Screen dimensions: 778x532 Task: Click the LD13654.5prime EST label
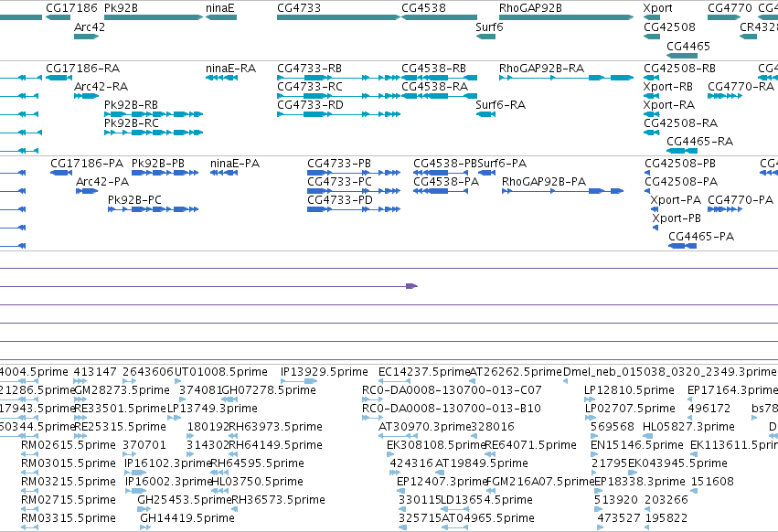tap(486, 500)
